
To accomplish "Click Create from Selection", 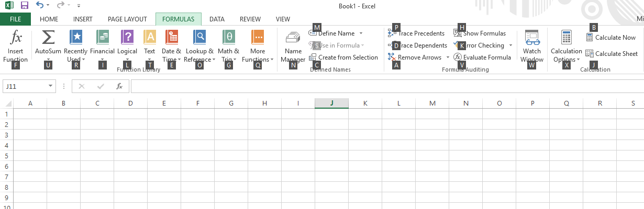I will tap(343, 57).
